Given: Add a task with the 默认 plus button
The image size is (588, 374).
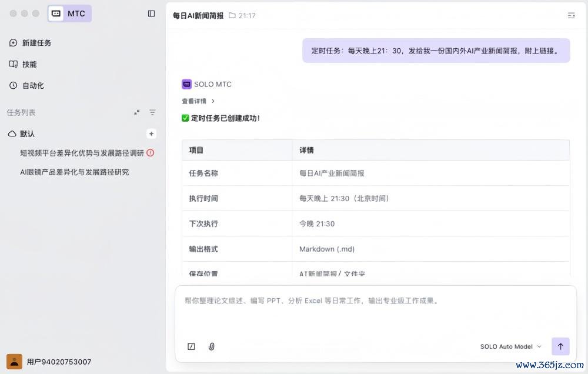Looking at the screenshot, I should pos(151,133).
